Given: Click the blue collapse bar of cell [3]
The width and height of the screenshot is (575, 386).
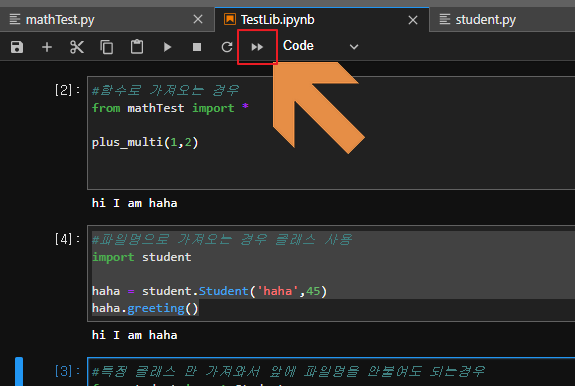Looking at the screenshot, I should pyautogui.click(x=19, y=371).
